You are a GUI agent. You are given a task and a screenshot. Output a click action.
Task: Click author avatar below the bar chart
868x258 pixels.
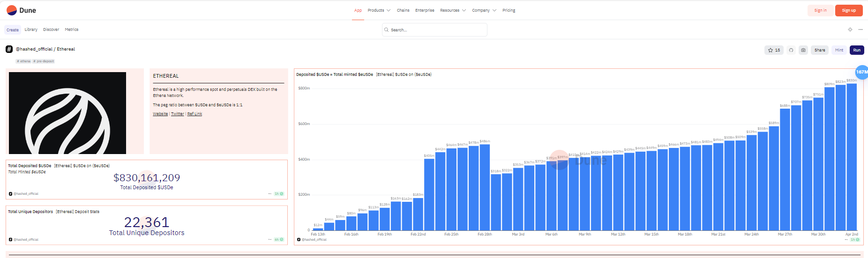[299, 239]
